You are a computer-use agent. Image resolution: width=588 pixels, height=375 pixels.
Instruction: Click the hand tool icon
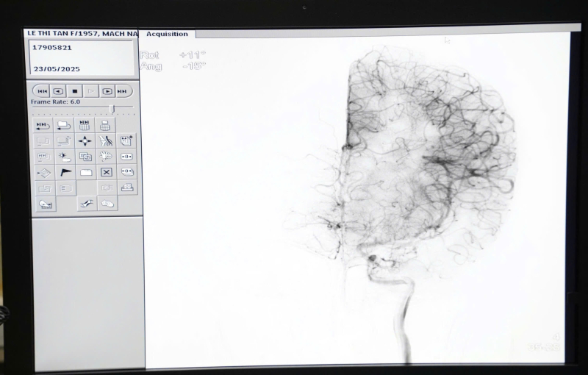106,157
